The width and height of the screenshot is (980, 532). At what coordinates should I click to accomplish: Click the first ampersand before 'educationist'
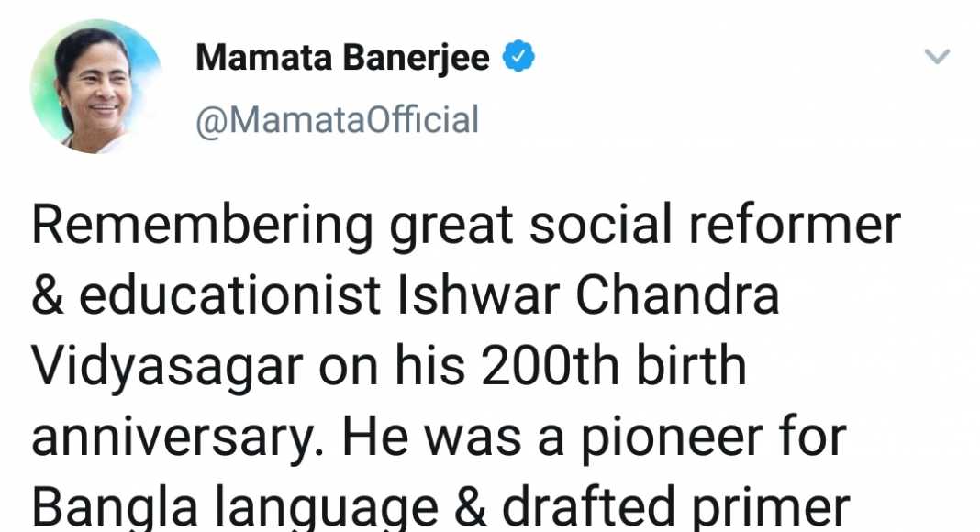[48, 296]
